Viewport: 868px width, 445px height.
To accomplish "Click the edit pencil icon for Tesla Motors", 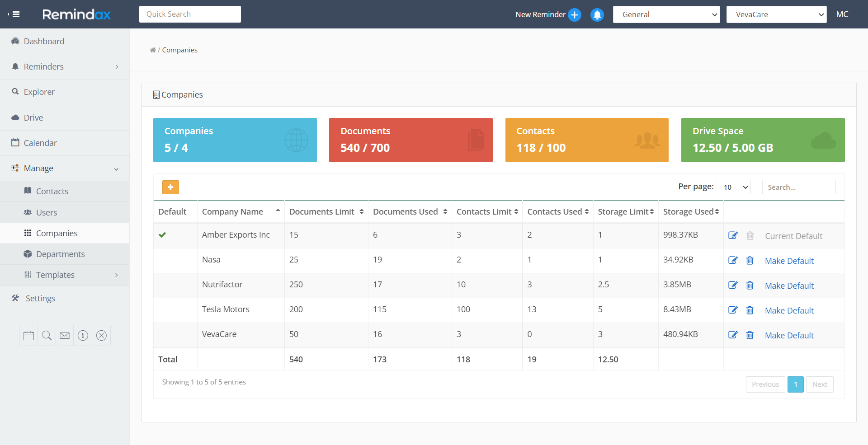I will pyautogui.click(x=733, y=310).
